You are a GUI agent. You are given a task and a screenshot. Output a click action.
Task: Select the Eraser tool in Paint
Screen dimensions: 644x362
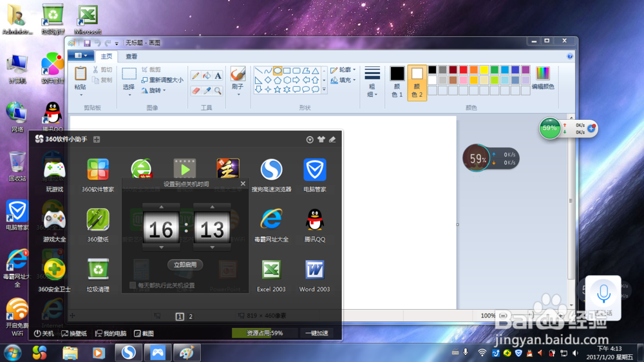click(196, 91)
